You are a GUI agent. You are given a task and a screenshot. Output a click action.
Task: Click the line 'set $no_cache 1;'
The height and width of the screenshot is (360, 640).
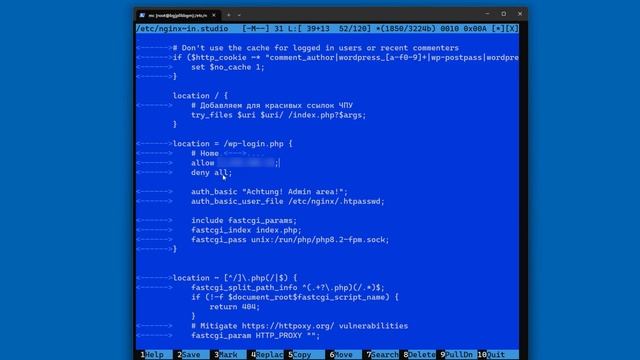(228, 67)
